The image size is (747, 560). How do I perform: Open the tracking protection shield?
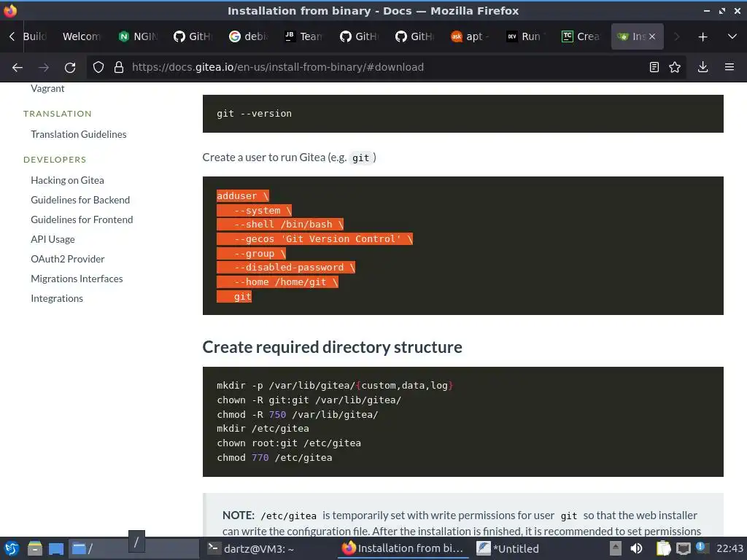point(98,67)
